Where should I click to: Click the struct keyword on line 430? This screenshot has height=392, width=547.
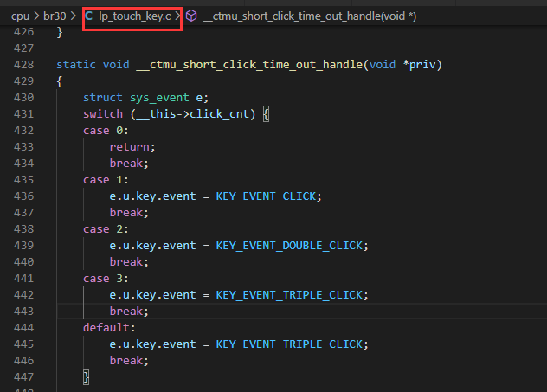pyautogui.click(x=102, y=98)
